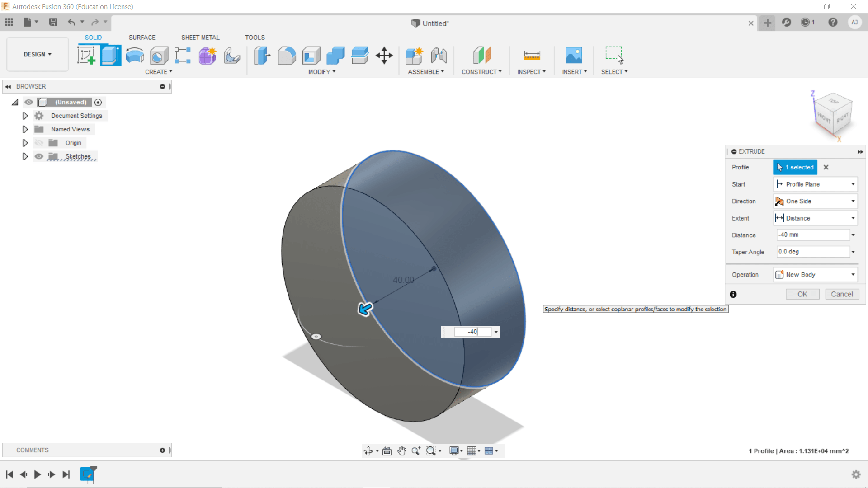Select the Revolve tool icon
The height and width of the screenshot is (488, 868).
coord(135,56)
